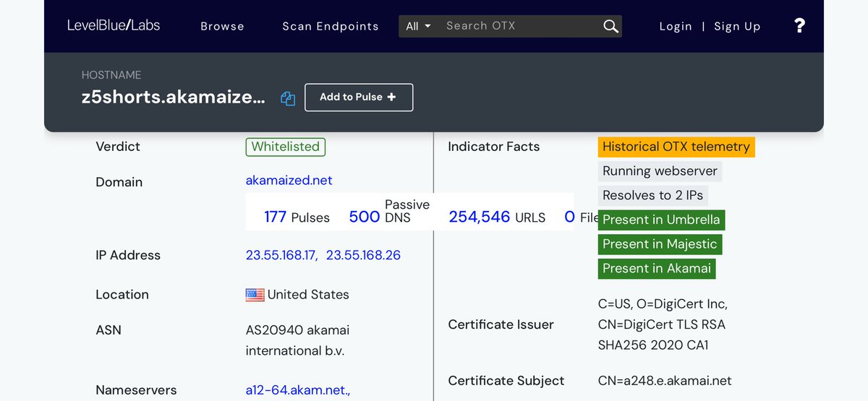868x401 pixels.
Task: Open the akamaized.net domain link
Action: coord(289,180)
